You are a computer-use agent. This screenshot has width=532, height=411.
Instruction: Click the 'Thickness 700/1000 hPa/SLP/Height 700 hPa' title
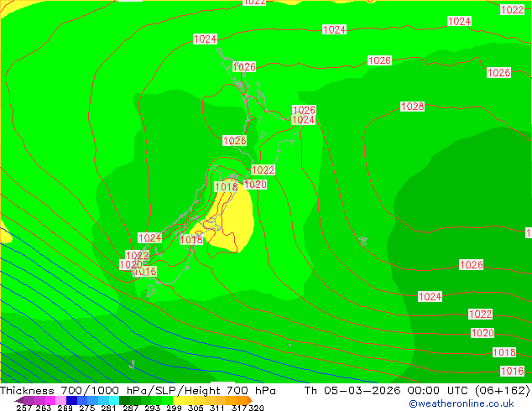[x=138, y=391]
